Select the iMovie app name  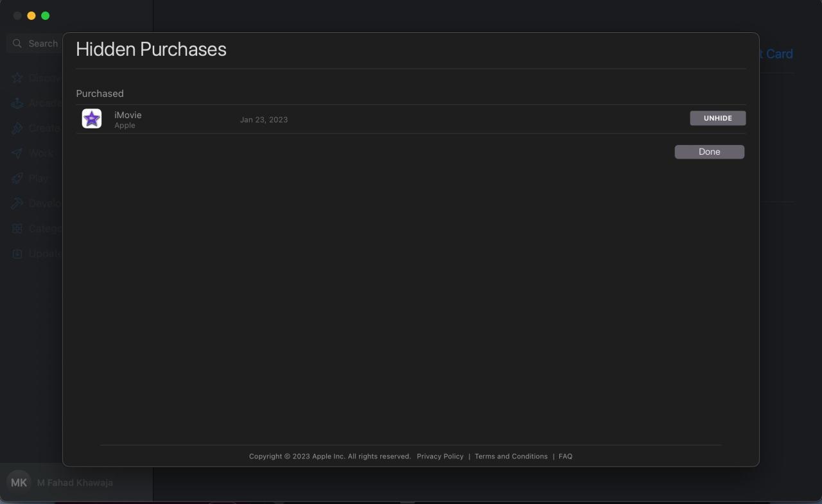128,115
